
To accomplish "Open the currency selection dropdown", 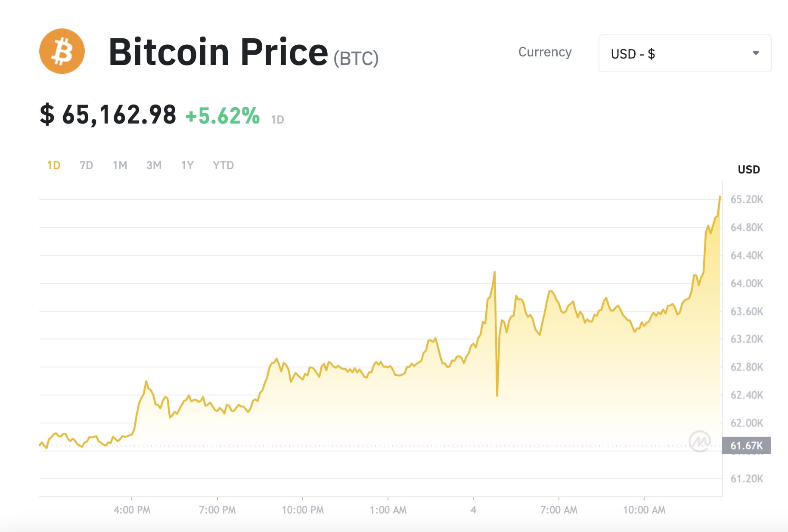I will (684, 53).
